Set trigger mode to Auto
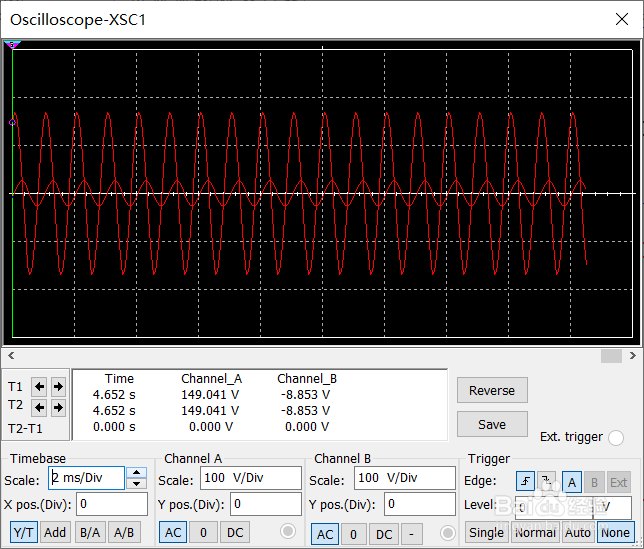The image size is (644, 549). pyautogui.click(x=578, y=532)
